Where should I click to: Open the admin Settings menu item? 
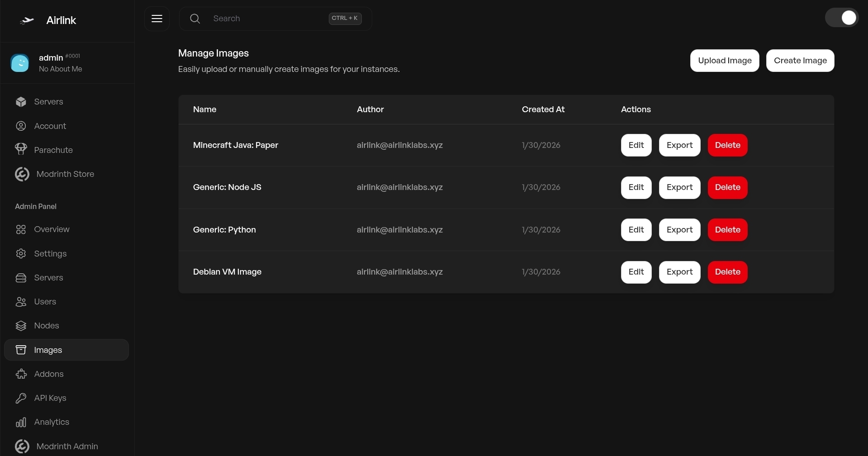click(x=50, y=254)
